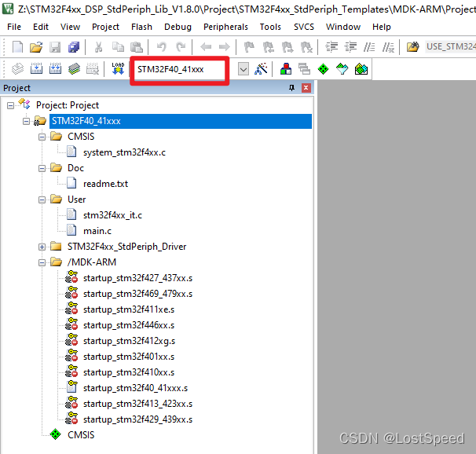Select readme.txt in the Doc folder
Image resolution: width=476 pixels, height=454 pixels.
(105, 184)
